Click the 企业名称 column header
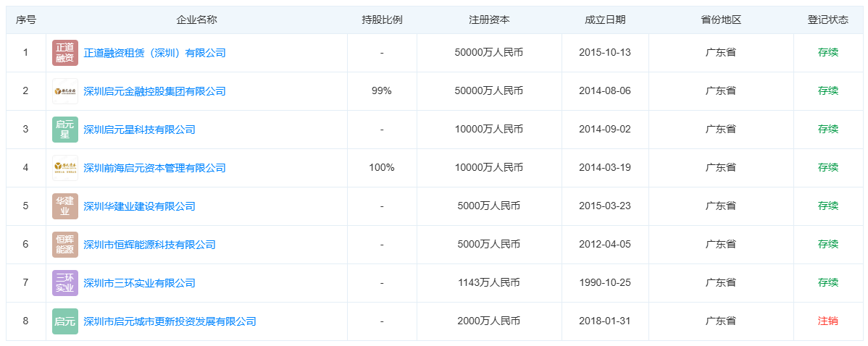 [x=196, y=20]
